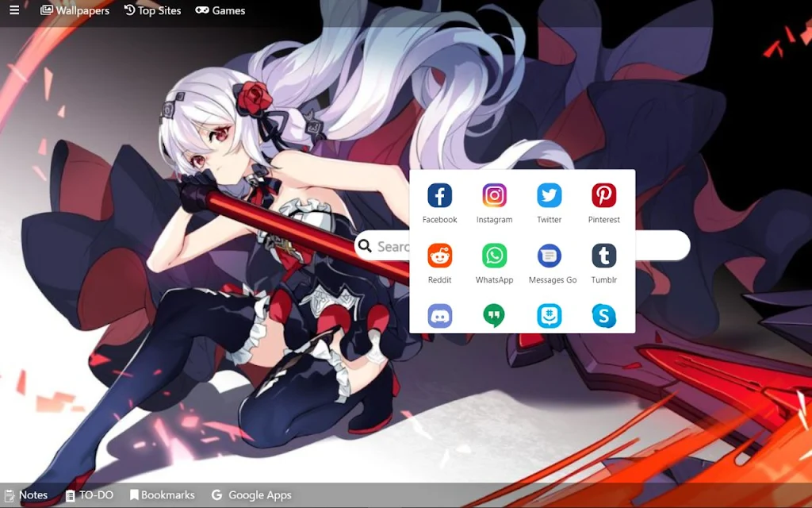Image resolution: width=812 pixels, height=508 pixels.
Task: Open the Wallpapers menu
Action: [75, 10]
